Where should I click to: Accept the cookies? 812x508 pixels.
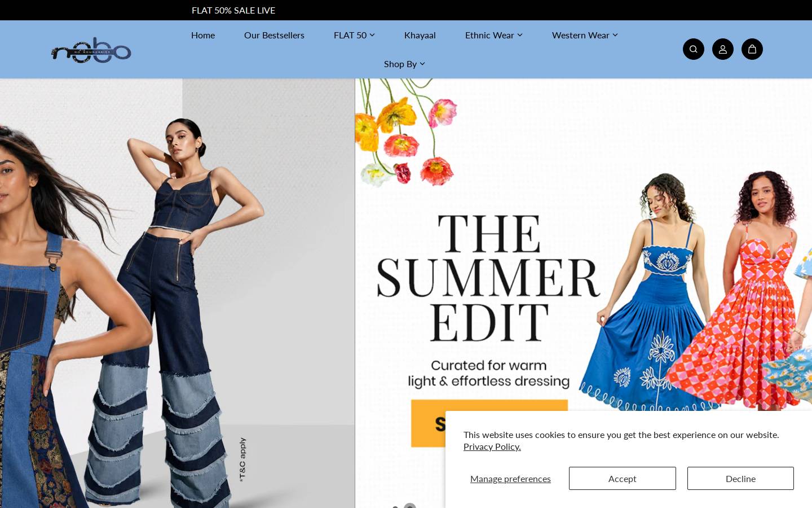[x=623, y=479]
